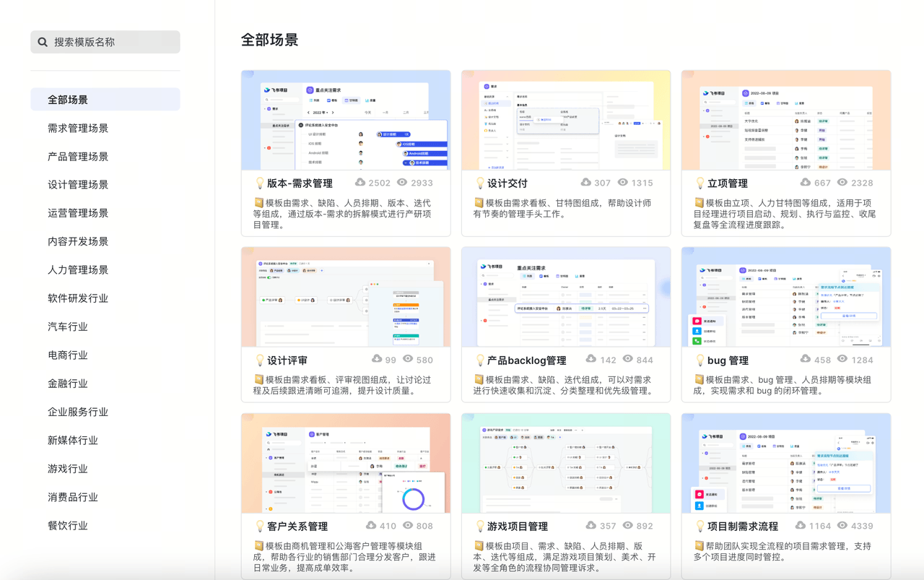Image resolution: width=924 pixels, height=580 pixels.
Task: Click the bug 管理 title
Action: (x=728, y=360)
